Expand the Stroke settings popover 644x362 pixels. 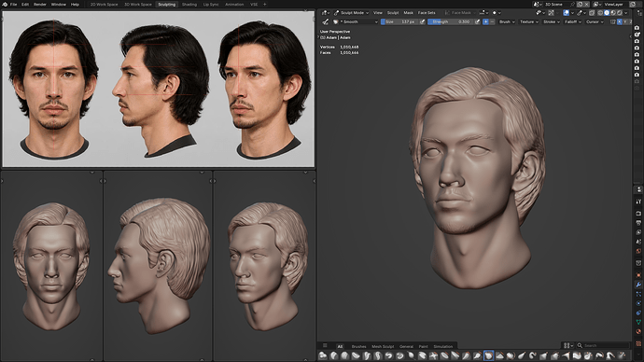point(552,21)
